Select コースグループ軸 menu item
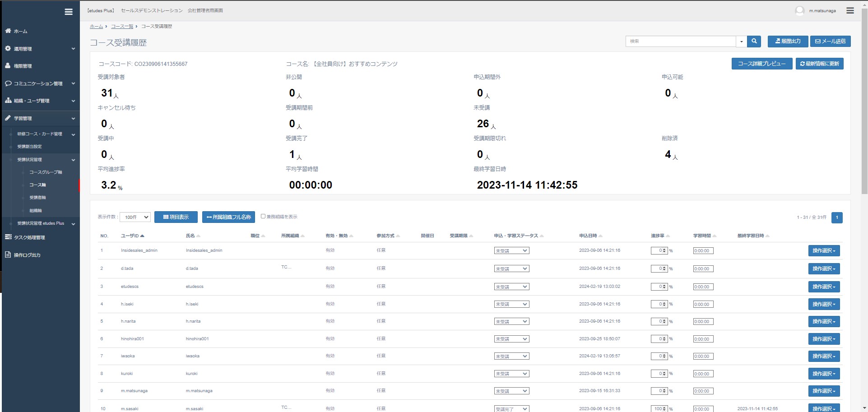Image resolution: width=868 pixels, height=412 pixels. click(46, 172)
